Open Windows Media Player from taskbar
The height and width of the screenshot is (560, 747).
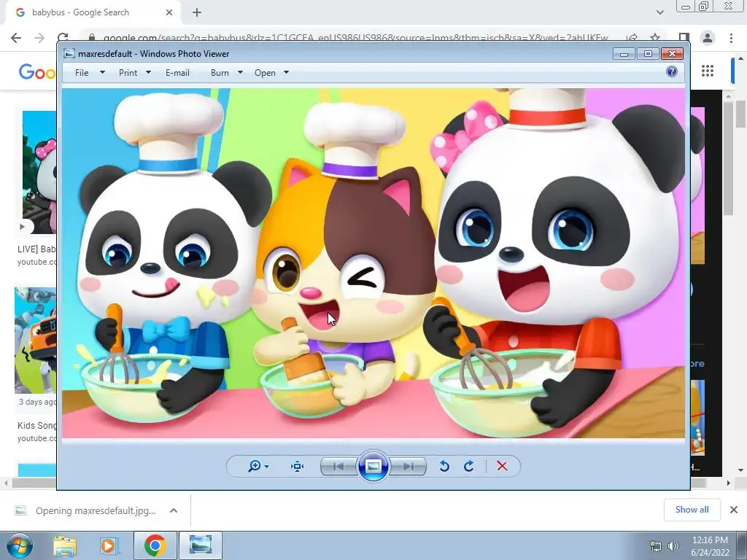click(108, 545)
